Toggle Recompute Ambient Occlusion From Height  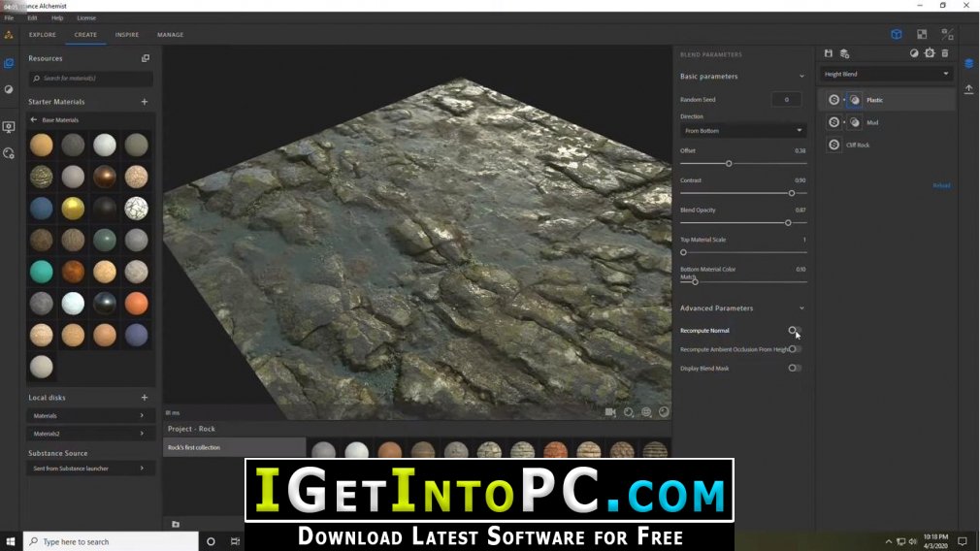[795, 349]
